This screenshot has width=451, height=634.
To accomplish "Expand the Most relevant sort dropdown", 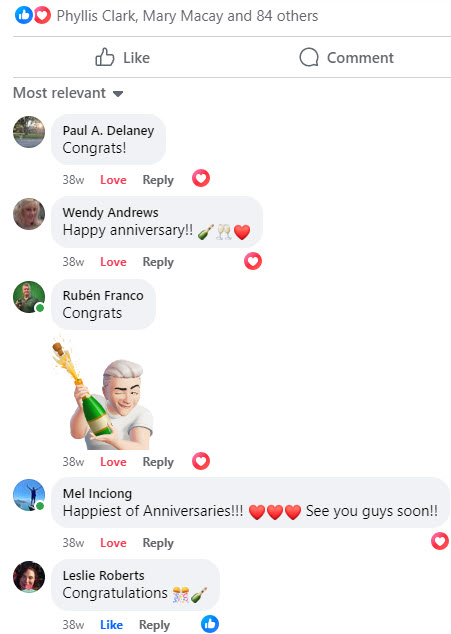I will click(68, 93).
